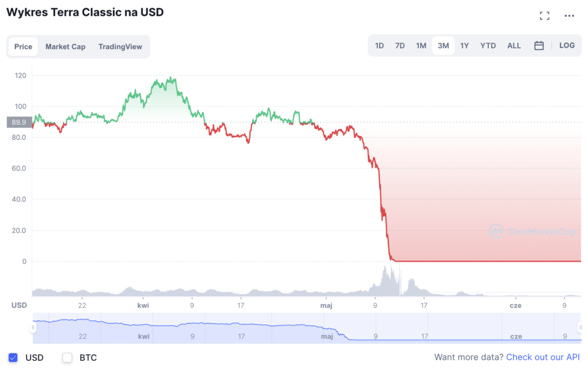This screenshot has height=370, width=588.
Task: Open the Check out our API link
Action: point(543,357)
